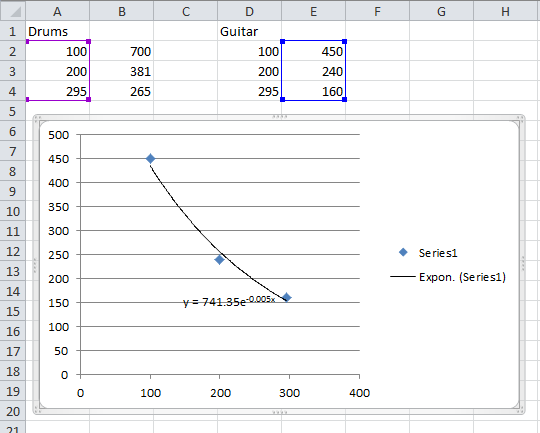Viewport: 540px width, 433px height.
Task: Select column C header
Action: (x=186, y=11)
